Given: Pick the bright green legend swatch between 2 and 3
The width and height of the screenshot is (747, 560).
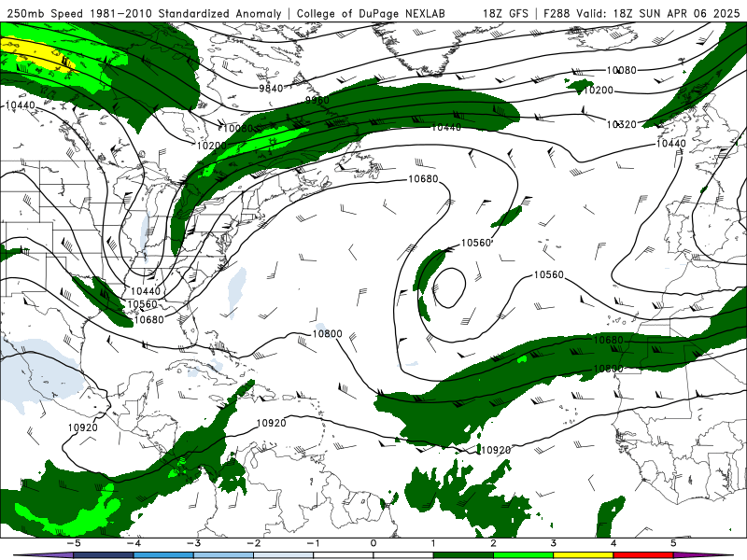Looking at the screenshot, I should point(523,555).
